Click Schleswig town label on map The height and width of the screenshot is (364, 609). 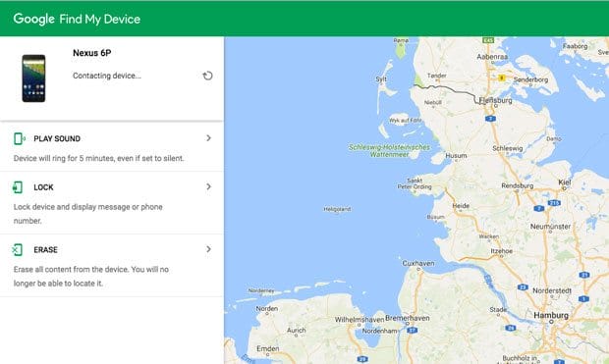click(508, 148)
